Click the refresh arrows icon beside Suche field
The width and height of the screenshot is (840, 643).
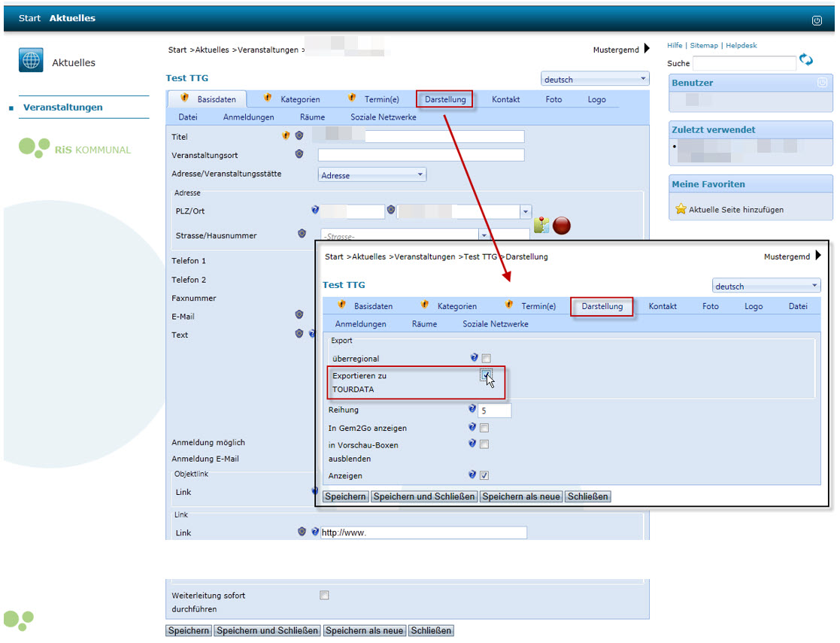(x=805, y=59)
